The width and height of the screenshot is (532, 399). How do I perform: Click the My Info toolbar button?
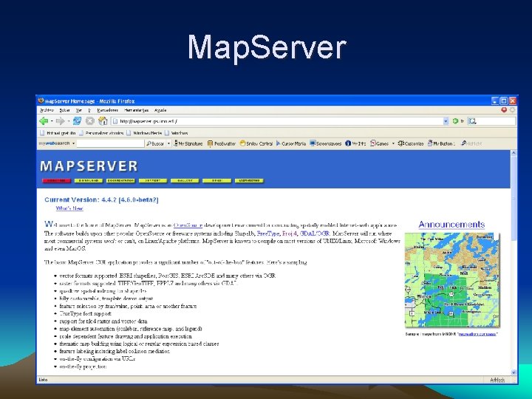pos(355,143)
